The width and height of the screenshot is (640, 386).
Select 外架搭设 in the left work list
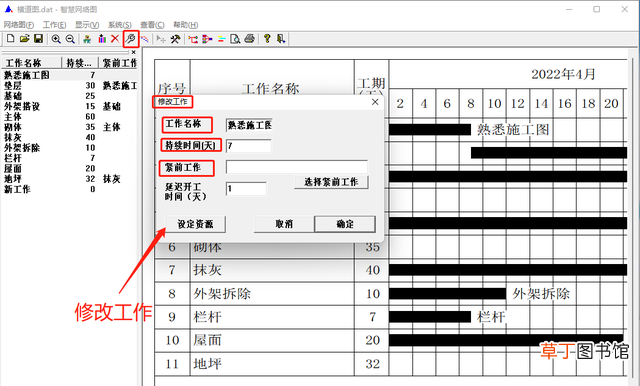tap(22, 106)
